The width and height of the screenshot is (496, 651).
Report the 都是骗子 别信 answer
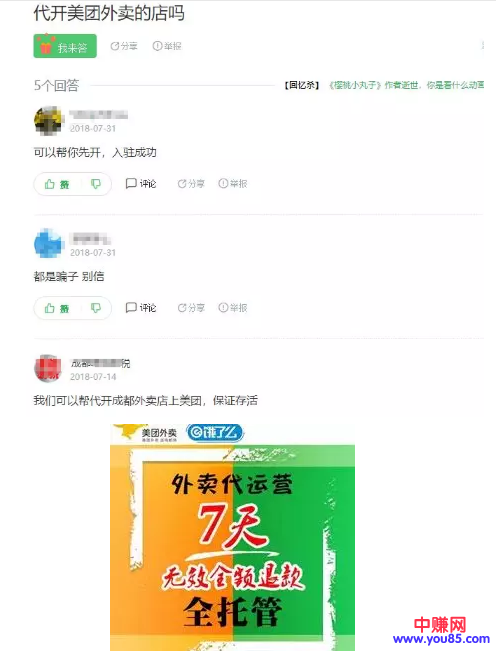pyautogui.click(x=233, y=308)
